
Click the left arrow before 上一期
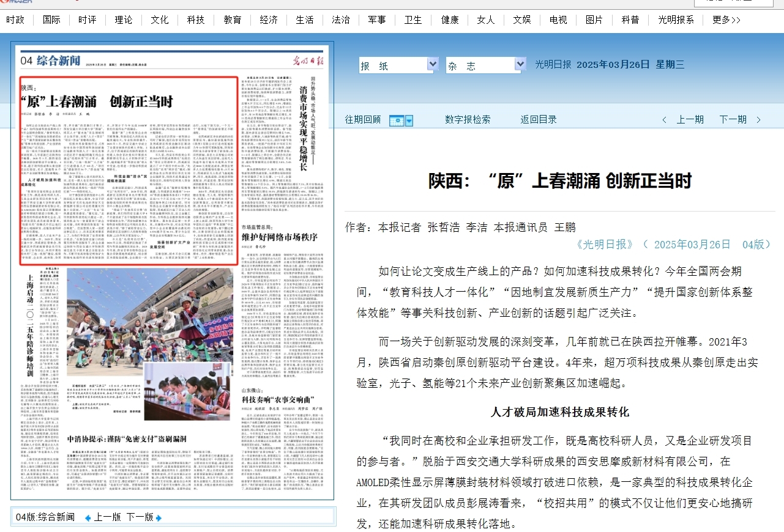[665, 120]
